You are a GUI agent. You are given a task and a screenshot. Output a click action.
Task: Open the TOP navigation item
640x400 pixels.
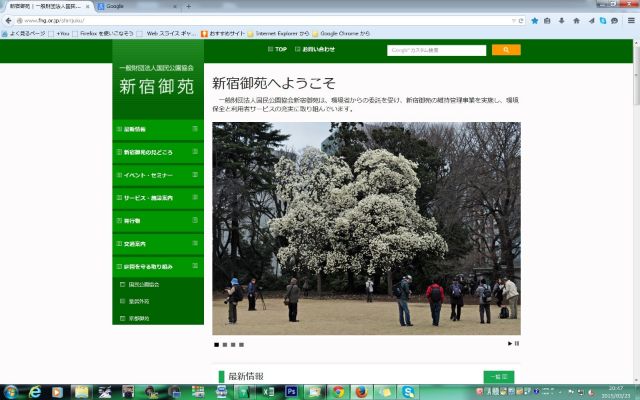pyautogui.click(x=277, y=49)
